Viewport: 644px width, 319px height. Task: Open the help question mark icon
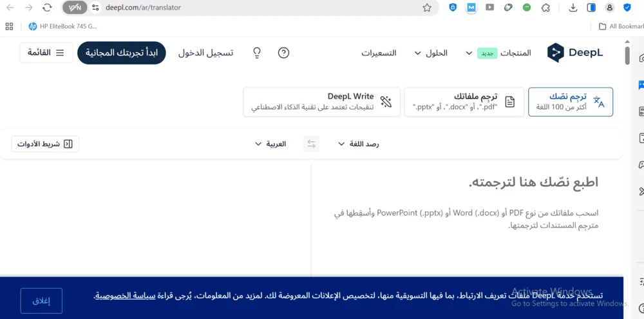(284, 53)
